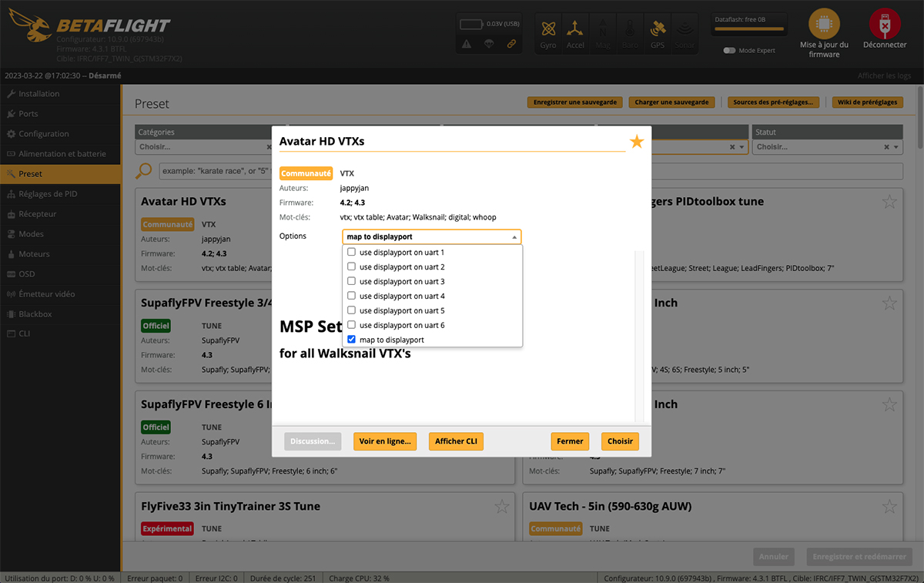
Task: Enable 'use displayport on uart 2' option
Action: coord(352,267)
